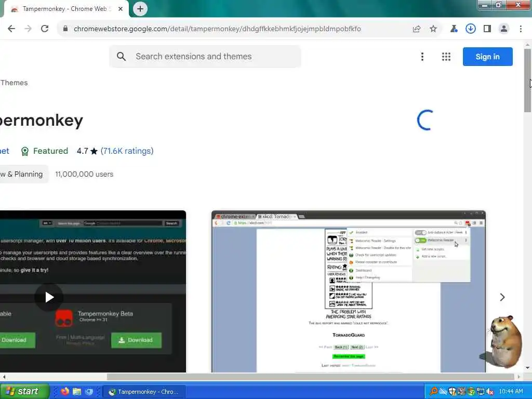This screenshot has height=399, width=532.
Task: Click the magnifier tray icon
Action: [434, 392]
